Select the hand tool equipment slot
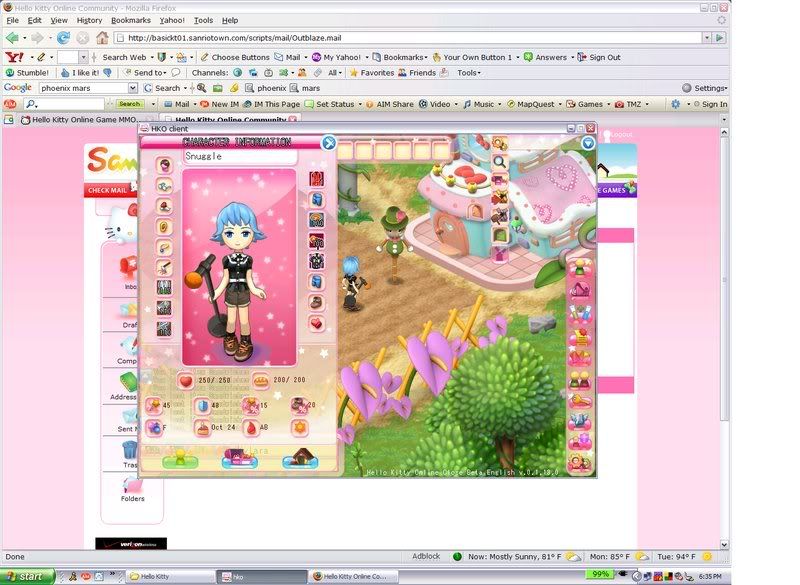Screen dimensions: 800x585 (x=164, y=267)
